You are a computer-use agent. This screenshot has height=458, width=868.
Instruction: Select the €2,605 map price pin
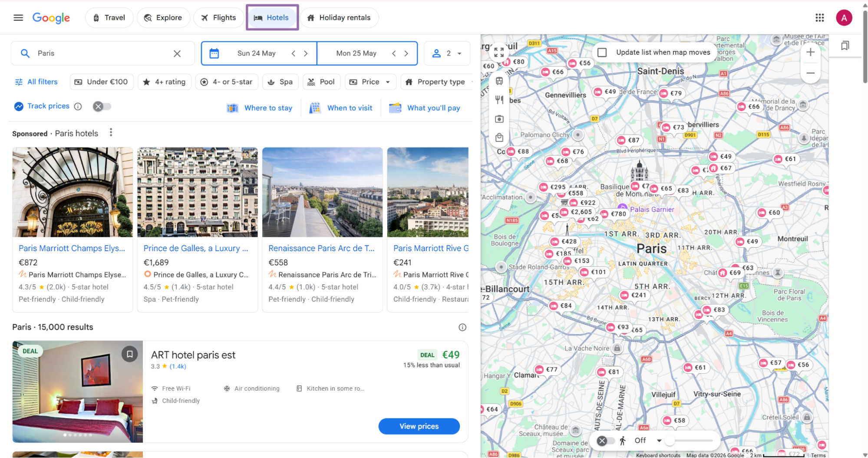click(577, 212)
